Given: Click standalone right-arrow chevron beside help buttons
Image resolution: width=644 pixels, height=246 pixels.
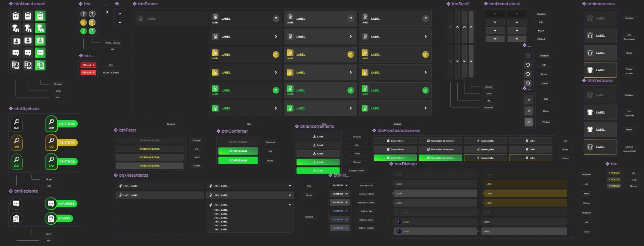Looking at the screenshot, I should tap(107, 12).
